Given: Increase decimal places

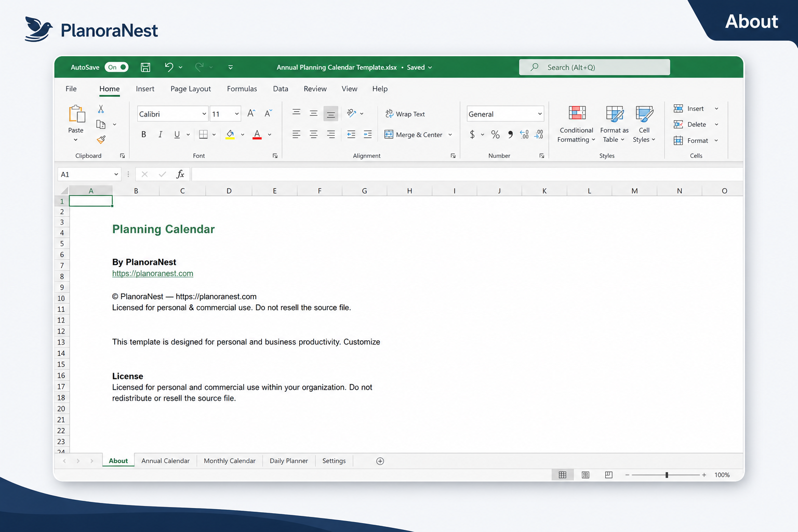Looking at the screenshot, I should click(x=525, y=135).
